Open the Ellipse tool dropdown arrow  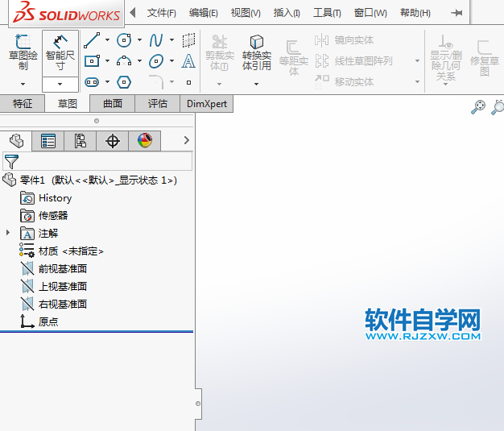tap(172, 60)
